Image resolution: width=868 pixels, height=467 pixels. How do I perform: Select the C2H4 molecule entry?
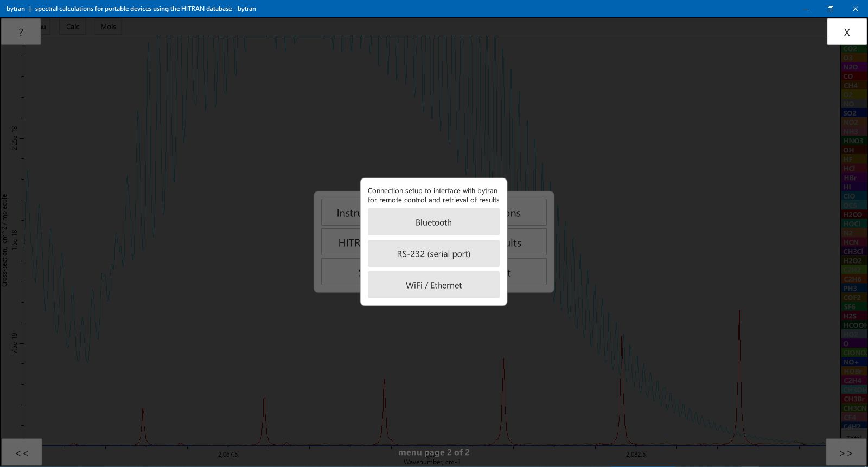(x=854, y=381)
